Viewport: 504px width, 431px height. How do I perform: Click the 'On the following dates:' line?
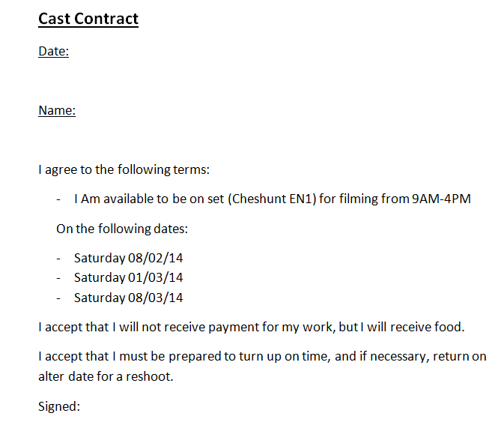click(122, 229)
